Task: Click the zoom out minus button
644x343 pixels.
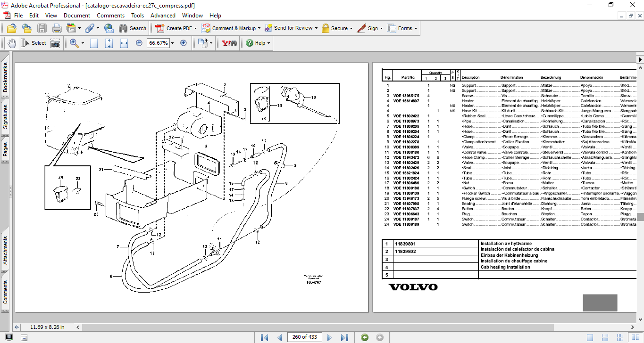Action: [139, 43]
